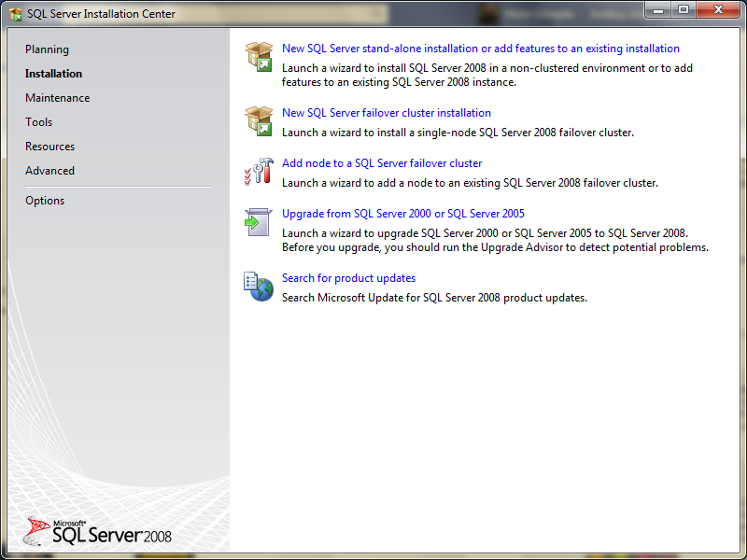
Task: Click the green upgrade arrow icon
Action: coord(258,221)
